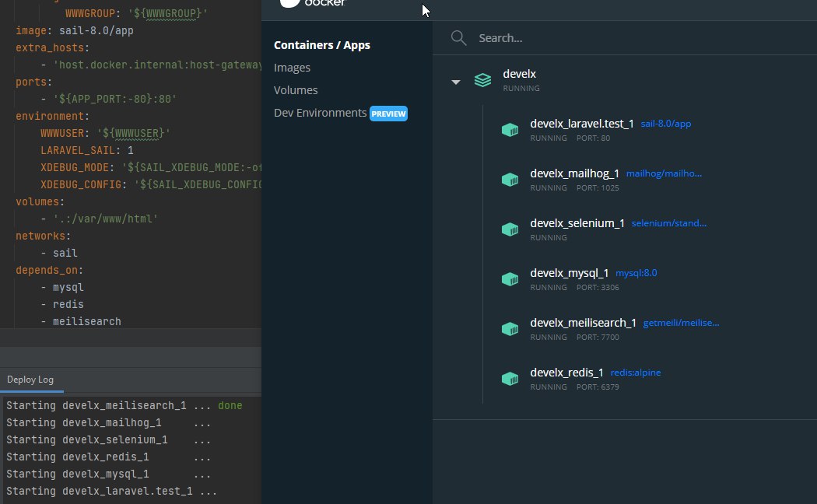
Task: Select develx_mysql_1 container name
Action: 570,273
